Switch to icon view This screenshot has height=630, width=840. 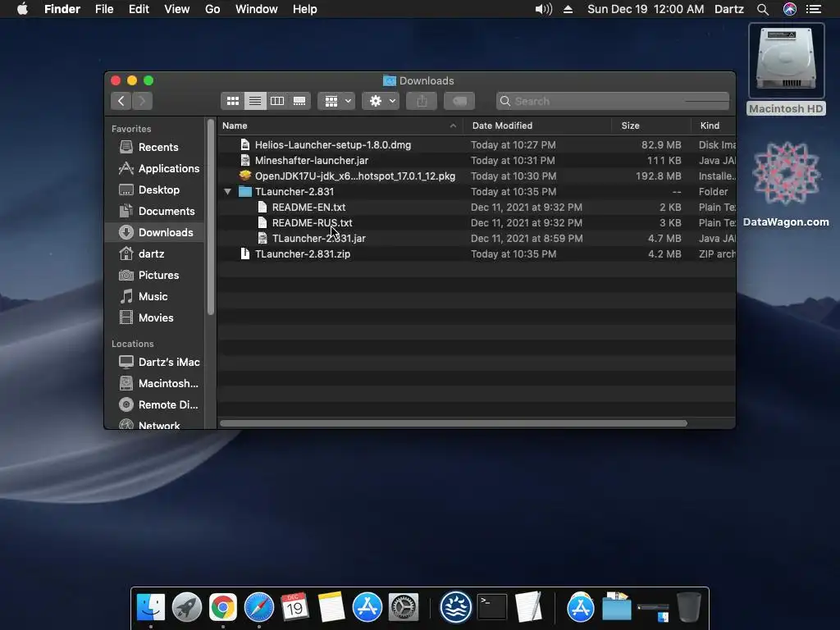click(x=232, y=101)
